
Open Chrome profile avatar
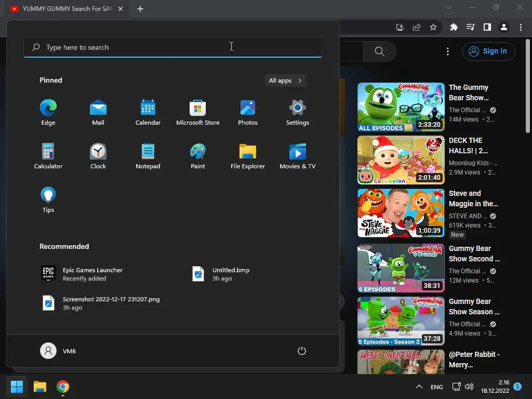pos(504,27)
